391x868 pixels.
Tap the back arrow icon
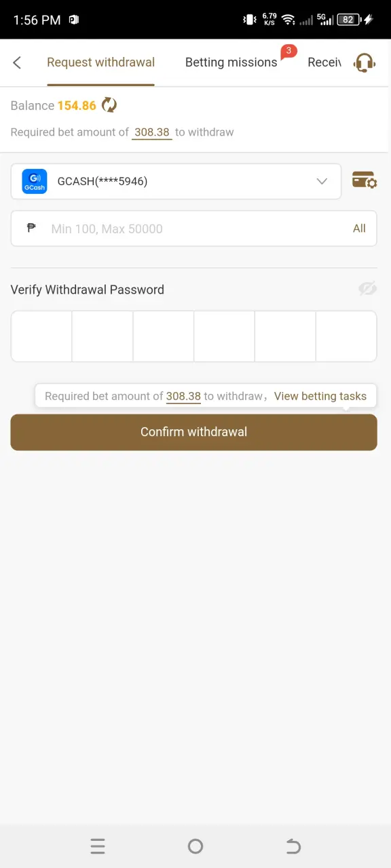tap(17, 62)
